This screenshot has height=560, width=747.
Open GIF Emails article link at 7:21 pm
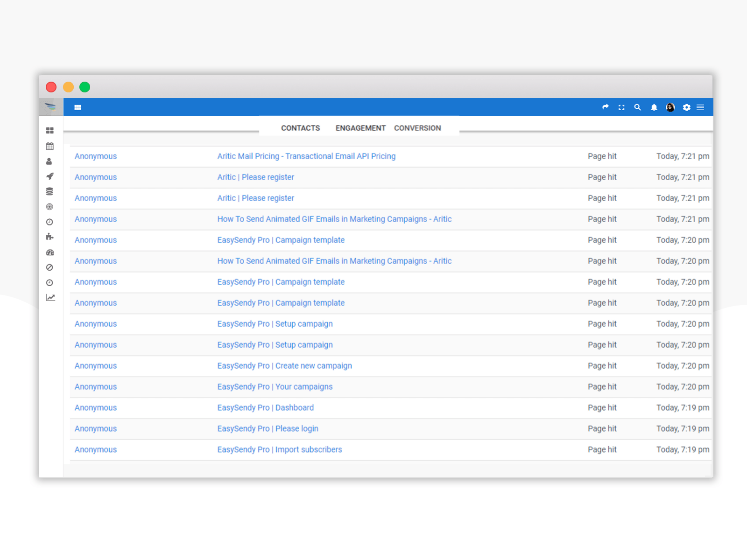point(334,219)
